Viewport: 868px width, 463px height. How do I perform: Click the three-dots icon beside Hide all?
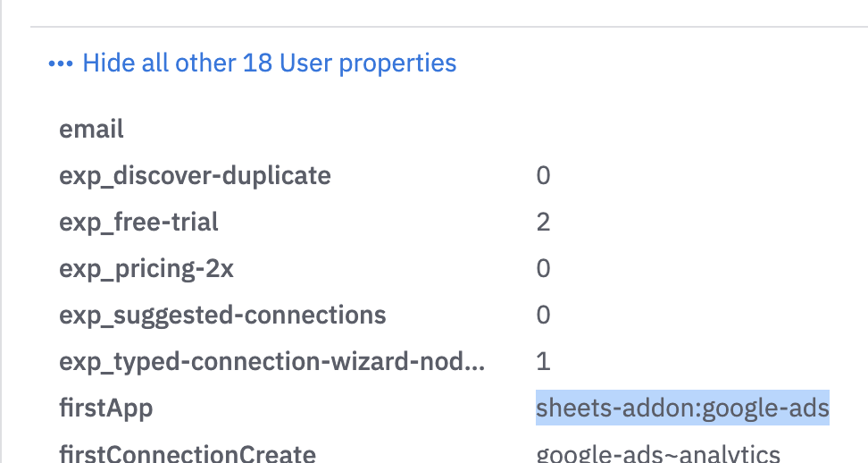pyautogui.click(x=61, y=63)
